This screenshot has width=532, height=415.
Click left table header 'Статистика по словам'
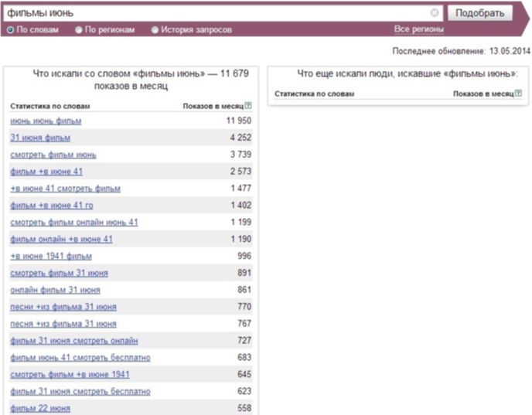[49, 106]
